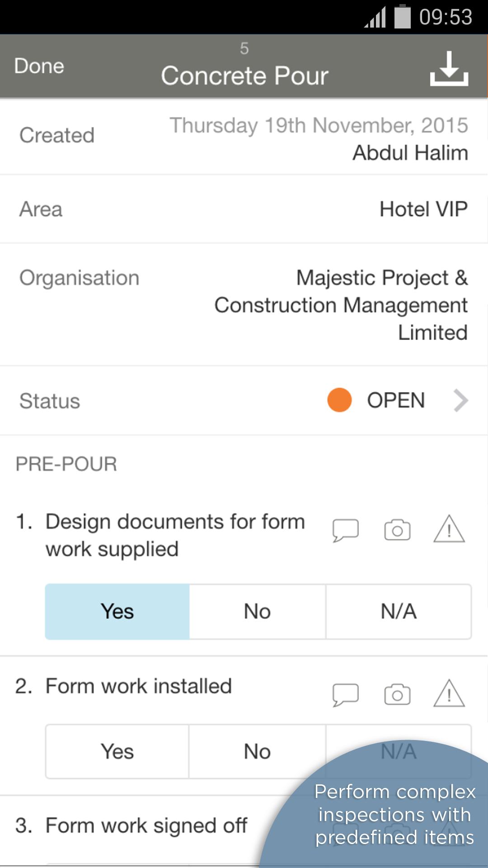Tap the Form work signed off item
488x868 pixels.
tap(146, 826)
